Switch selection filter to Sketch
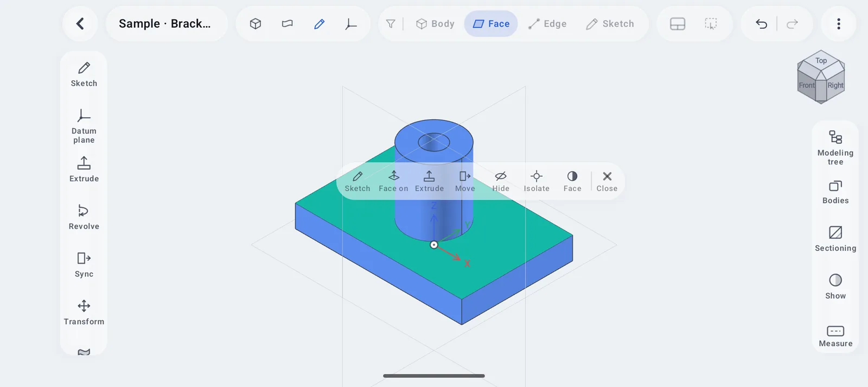 pyautogui.click(x=610, y=24)
